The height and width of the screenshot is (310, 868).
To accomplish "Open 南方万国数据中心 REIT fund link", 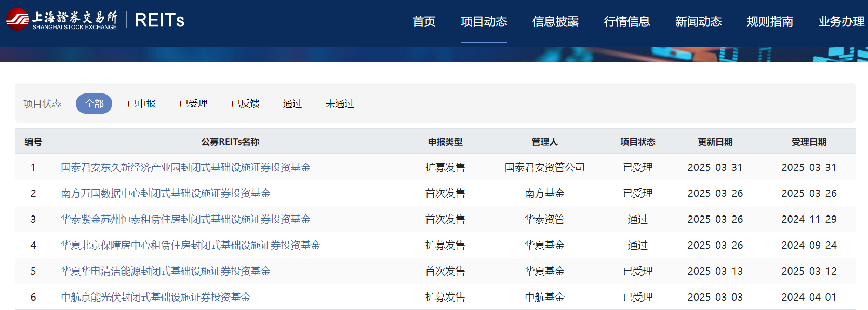I will pos(166,193).
